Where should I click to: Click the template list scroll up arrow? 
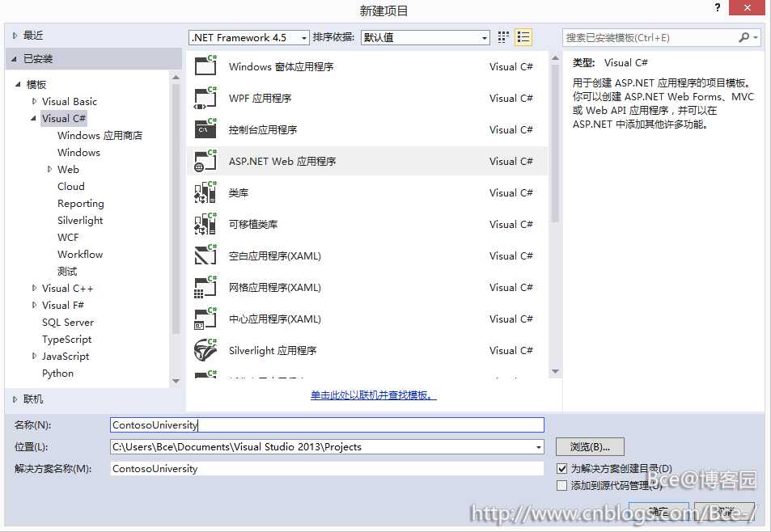tap(555, 58)
